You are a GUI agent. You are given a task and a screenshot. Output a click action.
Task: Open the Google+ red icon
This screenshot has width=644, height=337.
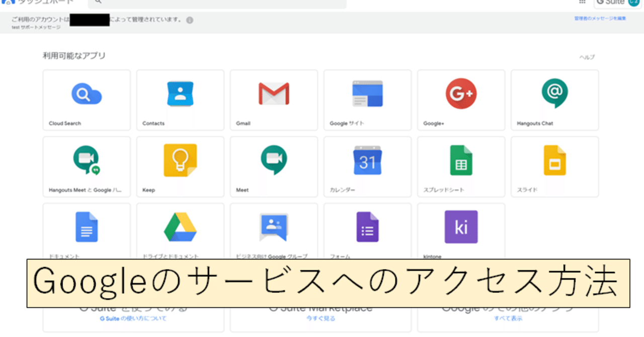pos(461,94)
